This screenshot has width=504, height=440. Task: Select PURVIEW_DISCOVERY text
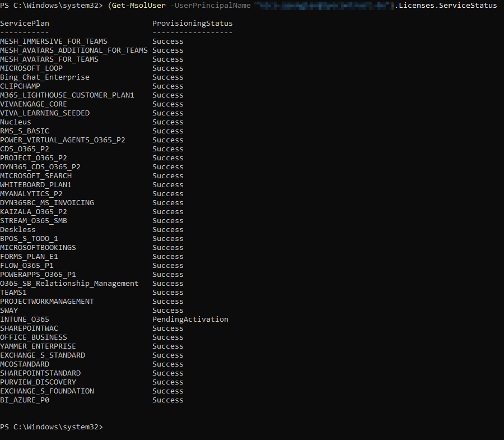(38, 382)
